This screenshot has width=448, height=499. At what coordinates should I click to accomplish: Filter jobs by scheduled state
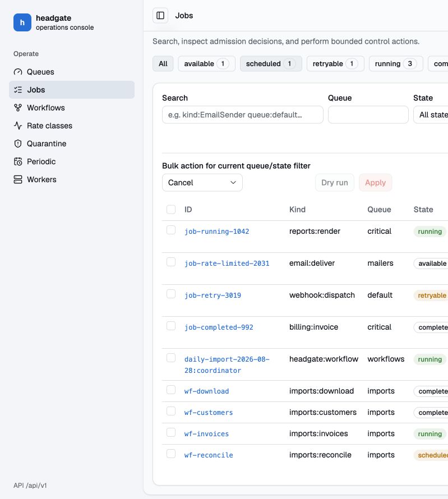click(271, 64)
